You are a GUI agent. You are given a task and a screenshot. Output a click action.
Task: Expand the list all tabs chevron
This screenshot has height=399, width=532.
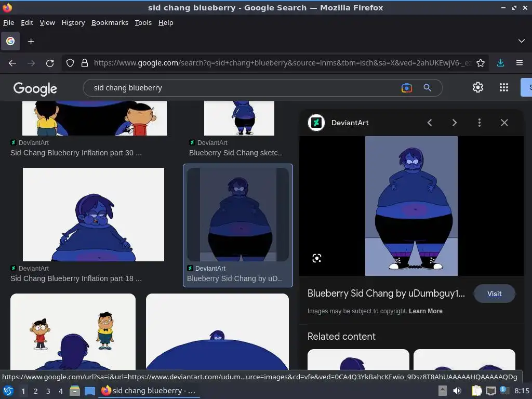522,41
